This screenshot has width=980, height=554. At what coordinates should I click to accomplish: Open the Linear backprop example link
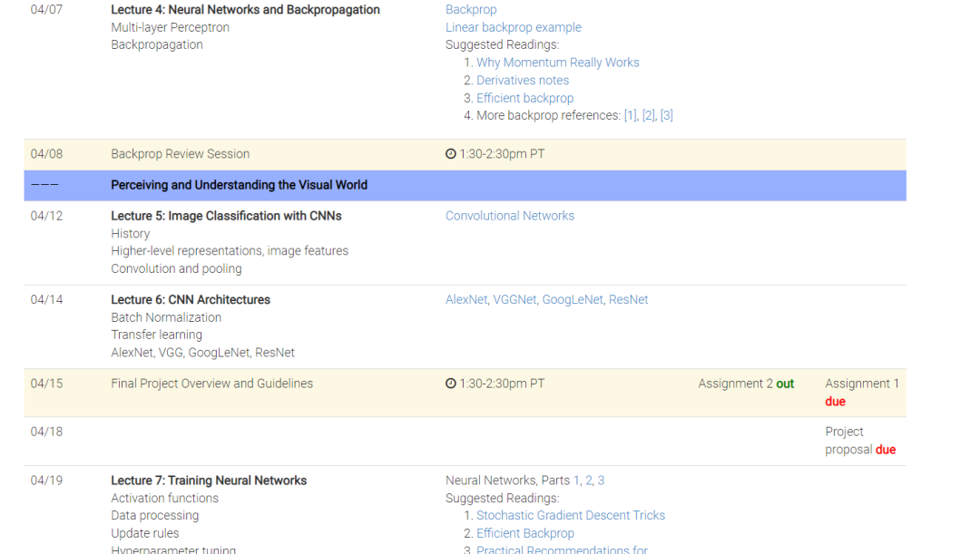514,27
